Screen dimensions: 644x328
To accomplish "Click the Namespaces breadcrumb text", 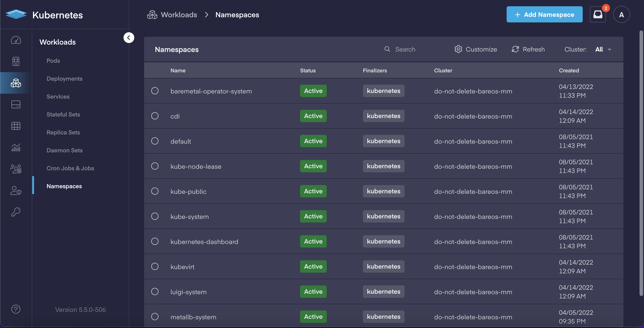I will tap(237, 15).
